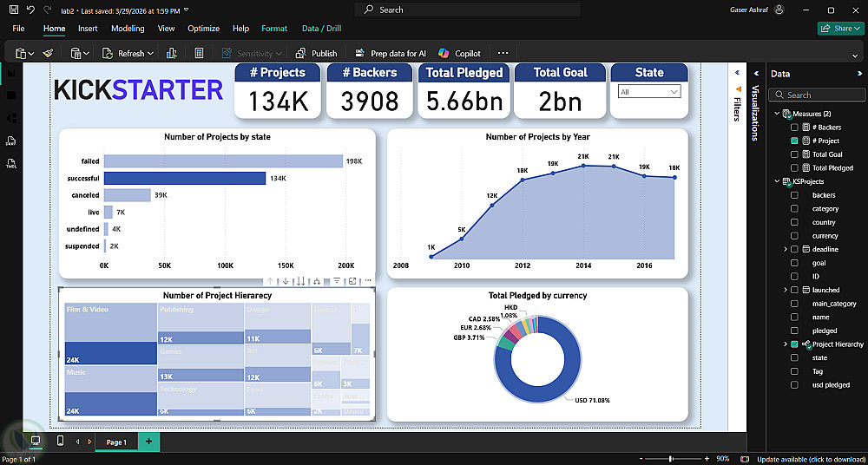Check the Total Goal measure checkbox
Screen dimensions: 868x465
tap(794, 154)
